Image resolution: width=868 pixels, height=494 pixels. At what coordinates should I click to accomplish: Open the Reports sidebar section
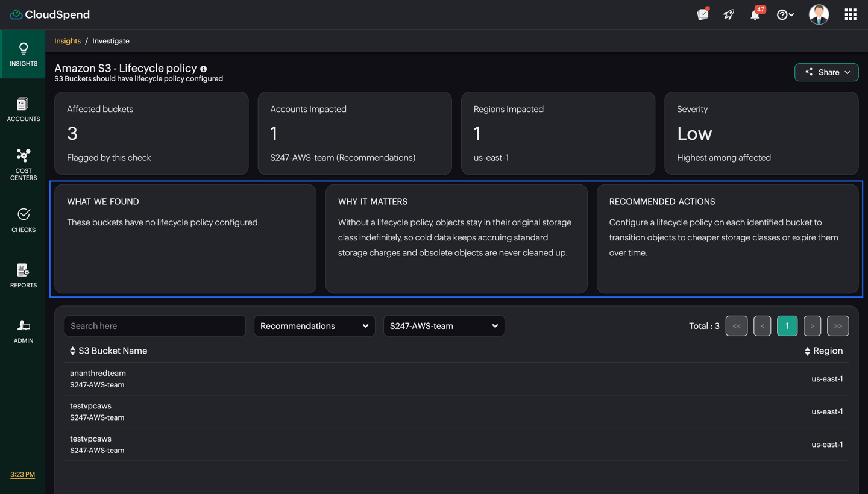pos(24,276)
